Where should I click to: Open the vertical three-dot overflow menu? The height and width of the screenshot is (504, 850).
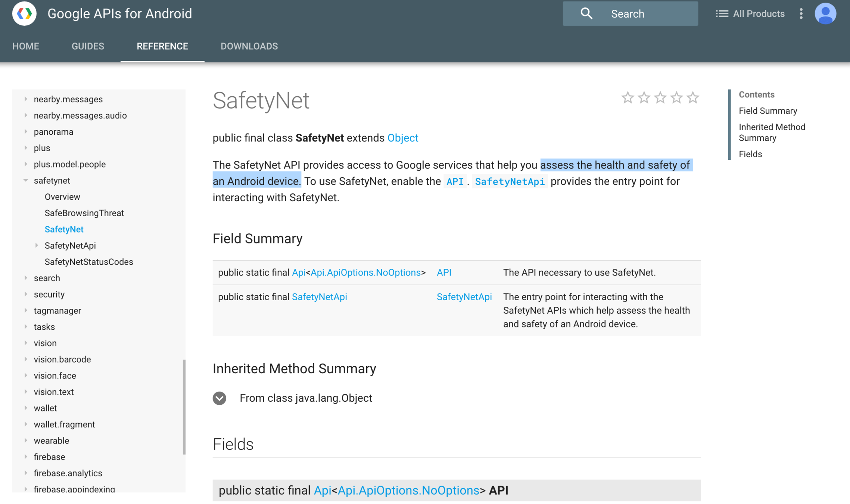tap(801, 13)
